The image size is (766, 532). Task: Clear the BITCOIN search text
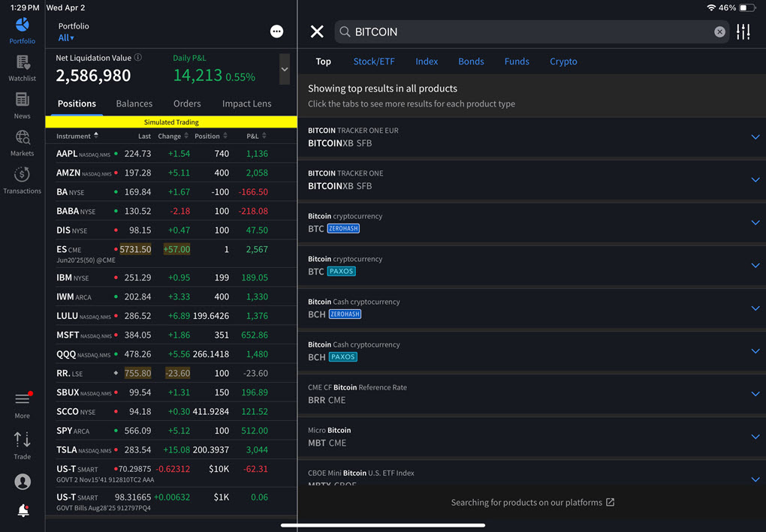coord(719,32)
